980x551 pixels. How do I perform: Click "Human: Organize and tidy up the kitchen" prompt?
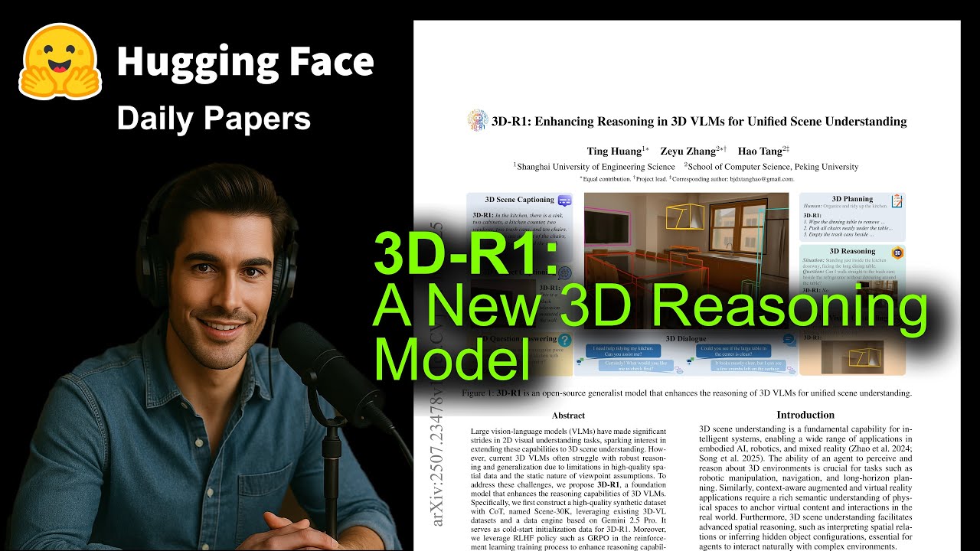point(844,207)
